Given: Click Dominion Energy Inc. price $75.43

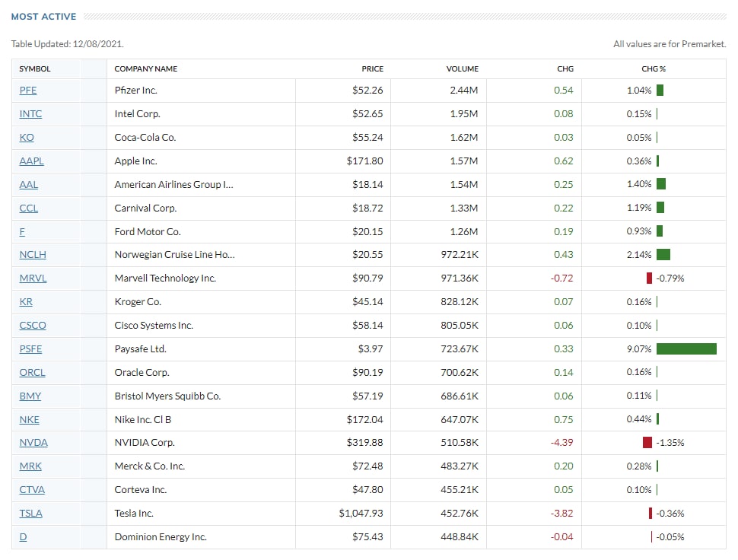Looking at the screenshot, I should [x=367, y=536].
